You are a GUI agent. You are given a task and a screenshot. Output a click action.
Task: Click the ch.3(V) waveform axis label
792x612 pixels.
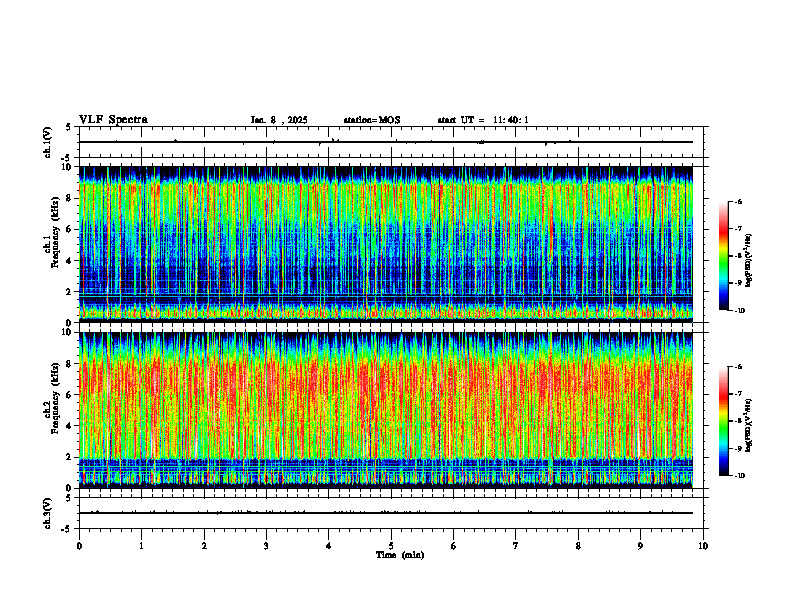(x=48, y=513)
